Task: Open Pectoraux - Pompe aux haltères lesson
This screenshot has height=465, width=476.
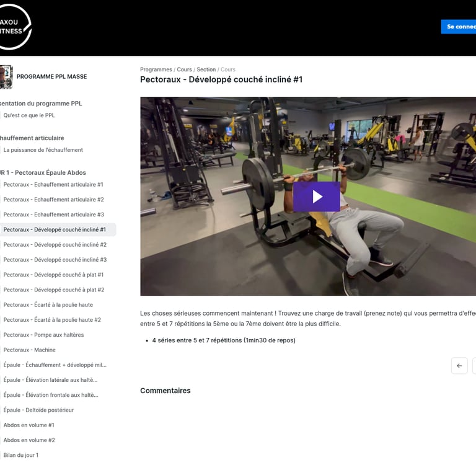Action: [x=43, y=335]
